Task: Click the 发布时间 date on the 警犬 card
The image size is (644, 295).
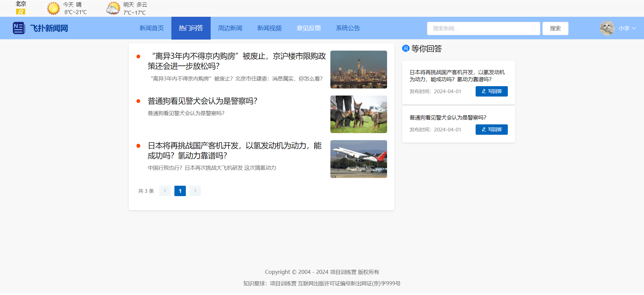Action: 435,129
